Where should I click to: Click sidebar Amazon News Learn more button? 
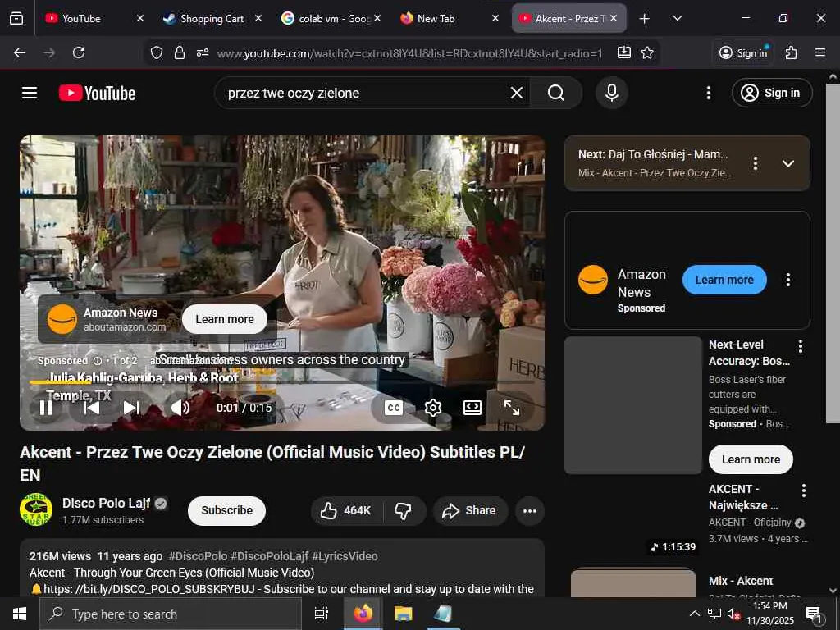pos(724,280)
